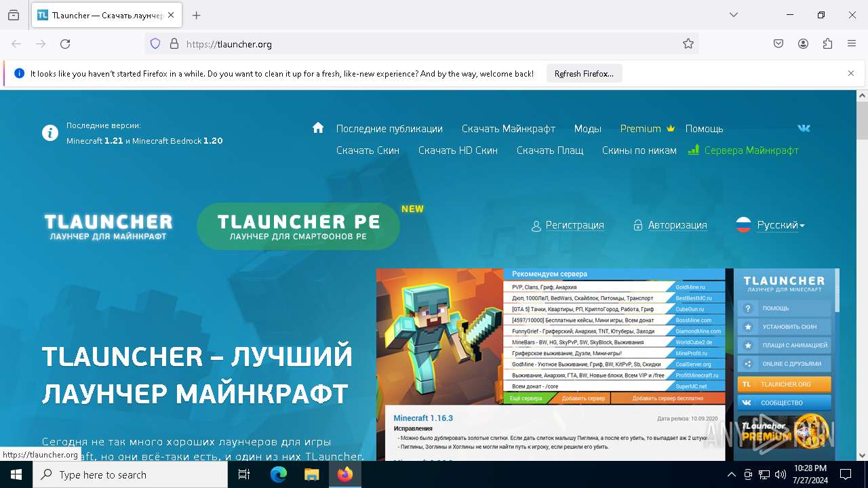This screenshot has height=488, width=868.
Task: Click the page scrollbar up arrow
Action: pyautogui.click(x=863, y=96)
